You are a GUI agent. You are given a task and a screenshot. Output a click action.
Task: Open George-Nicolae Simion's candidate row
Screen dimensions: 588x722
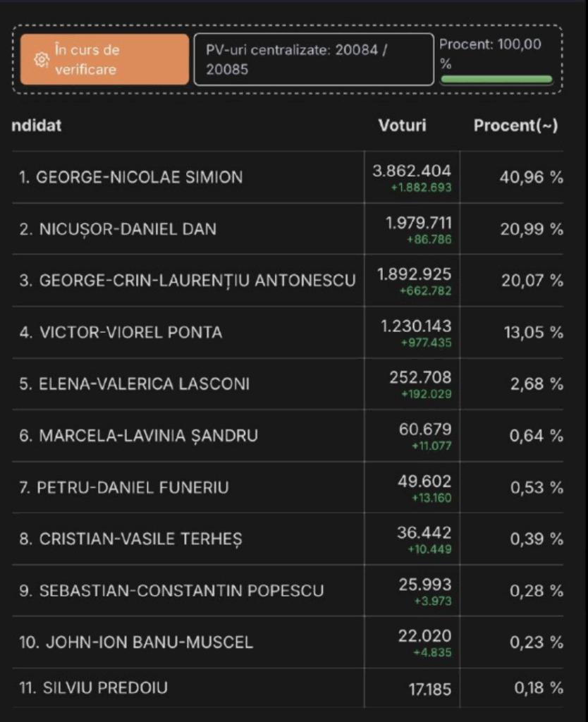coord(130,177)
